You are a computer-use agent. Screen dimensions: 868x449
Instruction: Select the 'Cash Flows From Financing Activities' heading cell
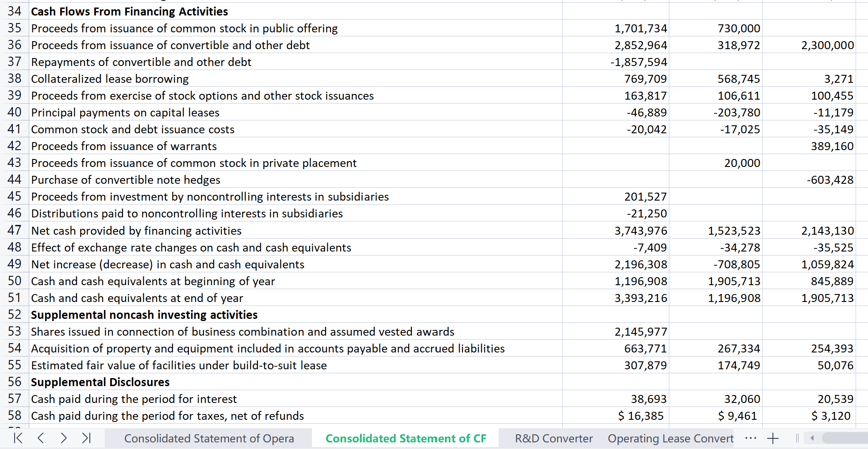pos(296,11)
